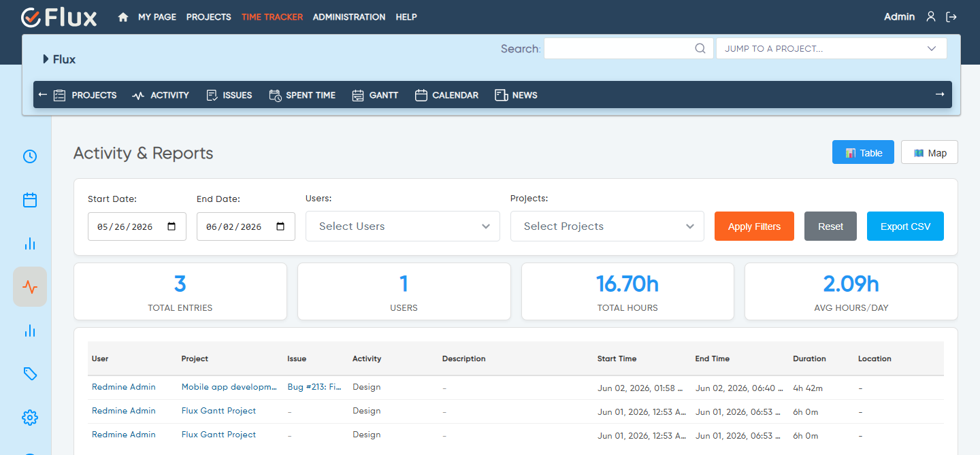The width and height of the screenshot is (980, 455).
Task: Focus the Search input field
Action: pos(627,48)
